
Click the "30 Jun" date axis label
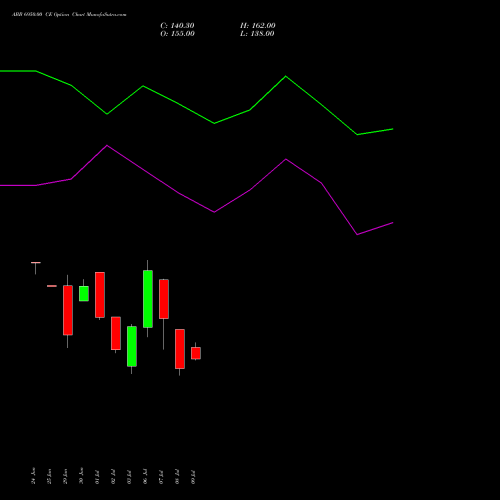(81, 476)
